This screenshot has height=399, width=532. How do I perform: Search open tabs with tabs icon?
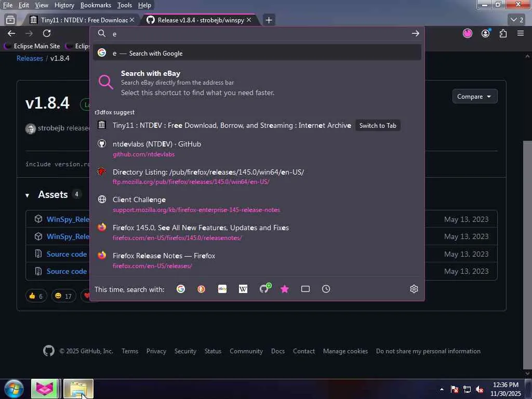(305, 289)
